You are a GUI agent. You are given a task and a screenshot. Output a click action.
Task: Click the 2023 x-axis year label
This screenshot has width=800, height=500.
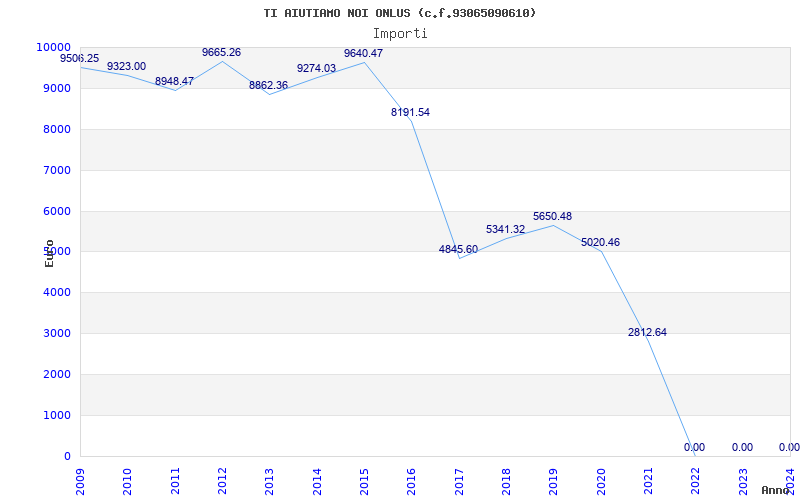743,482
